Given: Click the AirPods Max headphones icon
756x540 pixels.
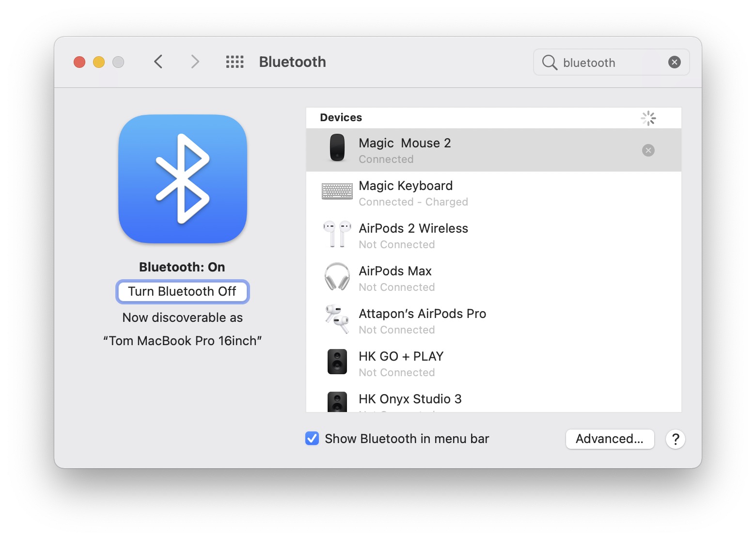Looking at the screenshot, I should tap(337, 277).
